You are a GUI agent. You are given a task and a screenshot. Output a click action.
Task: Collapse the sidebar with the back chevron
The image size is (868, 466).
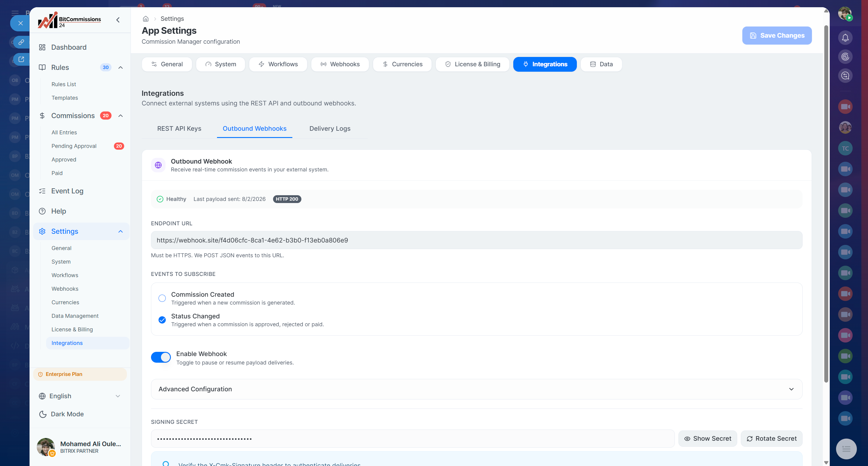coord(118,20)
